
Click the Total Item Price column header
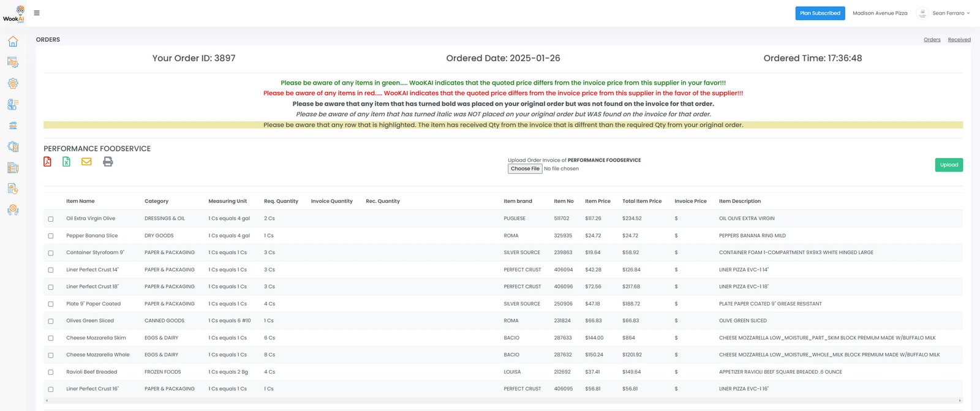(642, 201)
